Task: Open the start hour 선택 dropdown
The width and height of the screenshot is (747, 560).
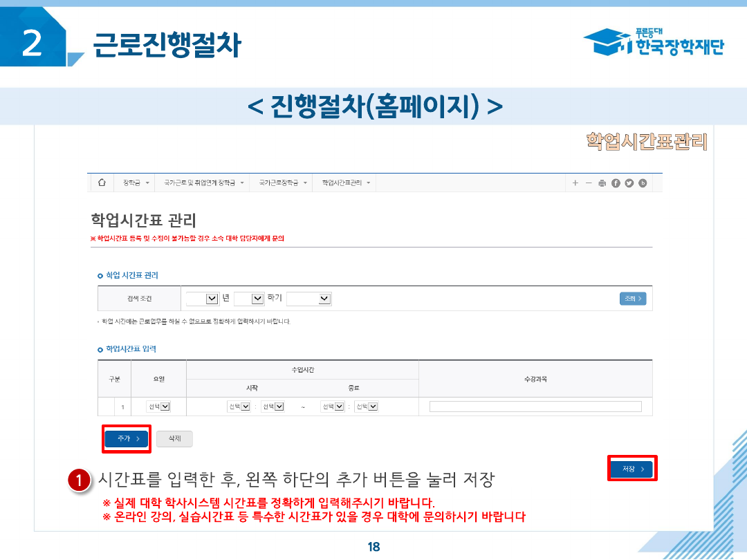Action: 239,407
